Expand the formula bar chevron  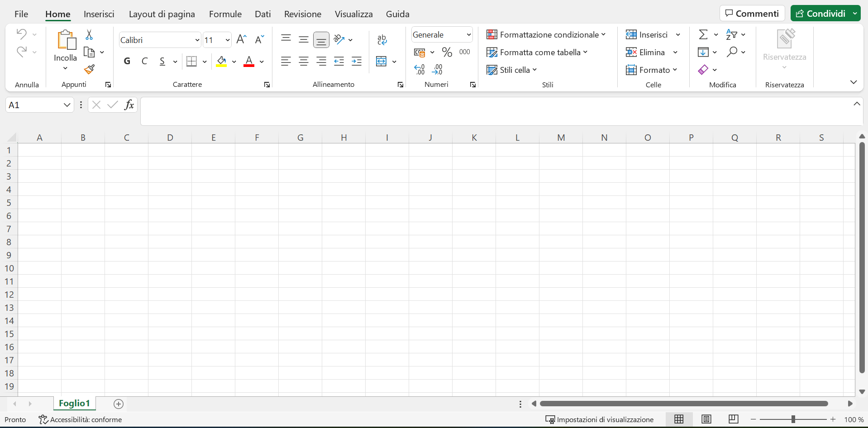pyautogui.click(x=857, y=104)
